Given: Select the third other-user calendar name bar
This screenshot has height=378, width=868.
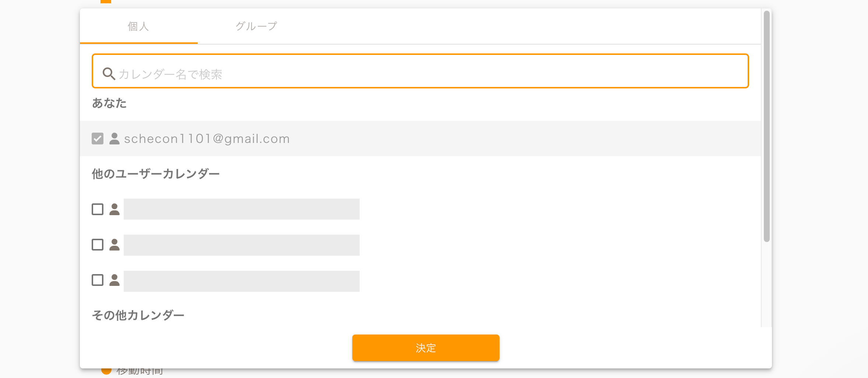Looking at the screenshot, I should point(241,281).
